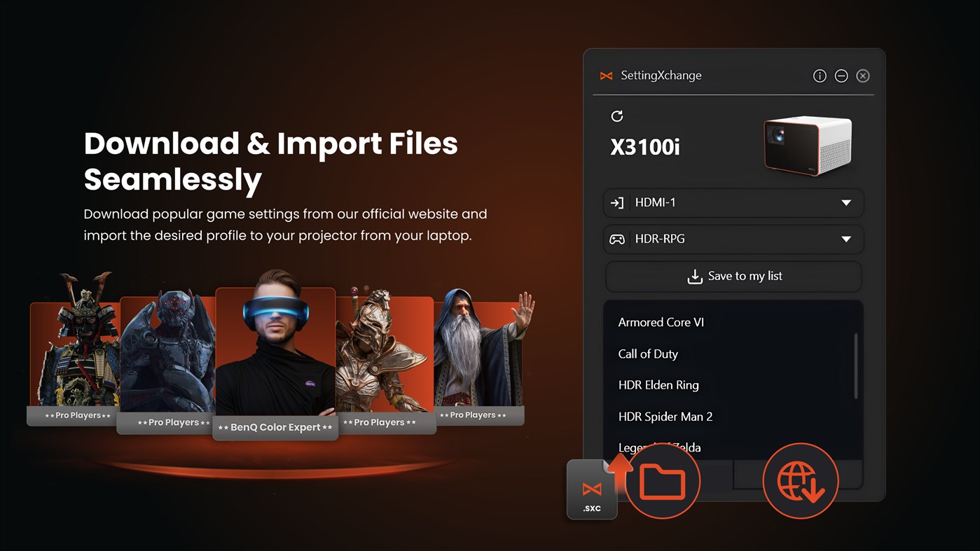Viewport: 980px width, 551px height.
Task: Click the X3100i model name
Action: coord(645,147)
